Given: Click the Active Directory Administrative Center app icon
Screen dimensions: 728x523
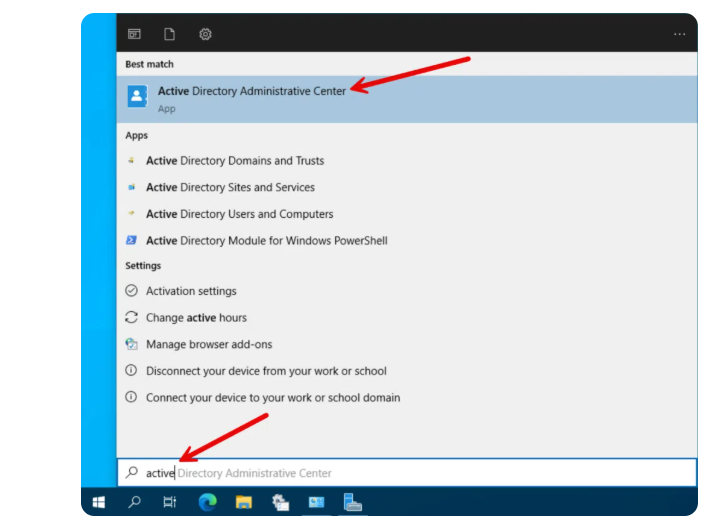Looking at the screenshot, I should 136,97.
